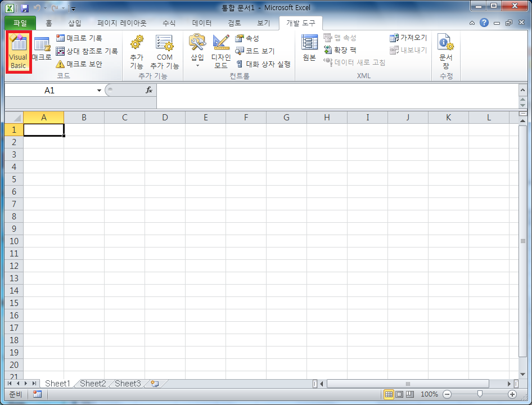Switch to the 수식 ribbon tab
532x405 pixels.
(169, 23)
